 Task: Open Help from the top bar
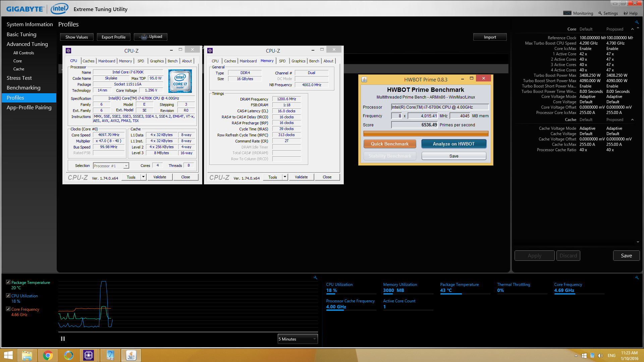tap(631, 13)
